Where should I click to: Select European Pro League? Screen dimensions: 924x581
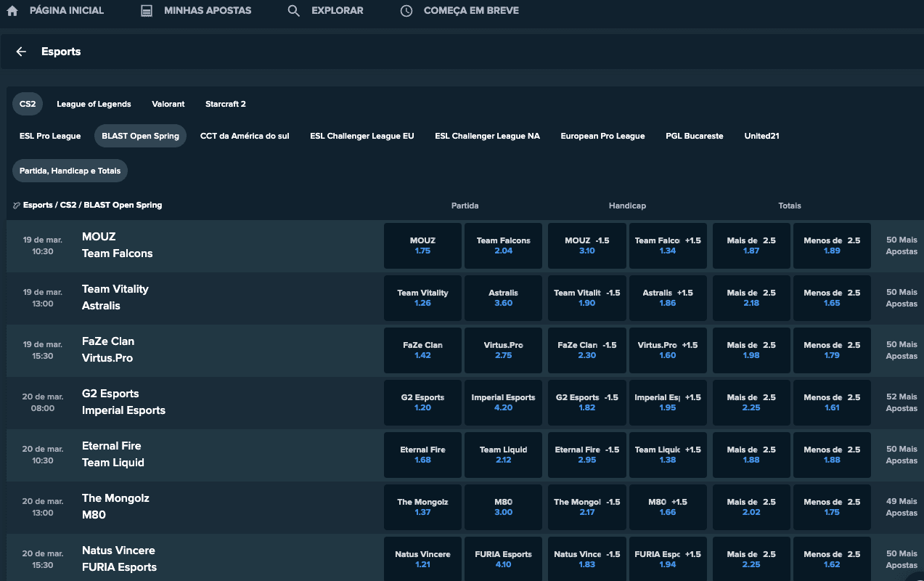[602, 136]
